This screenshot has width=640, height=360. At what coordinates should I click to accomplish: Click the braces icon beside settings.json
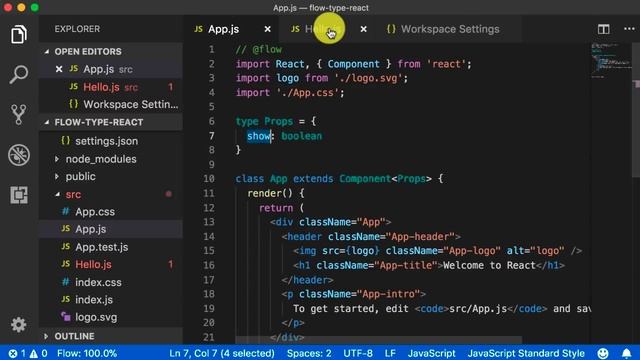pyautogui.click(x=65, y=140)
